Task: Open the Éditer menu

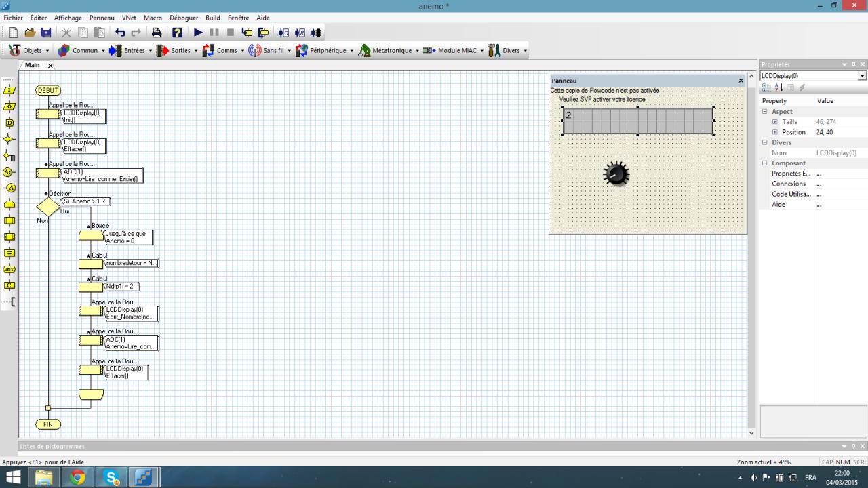Action: click(39, 18)
